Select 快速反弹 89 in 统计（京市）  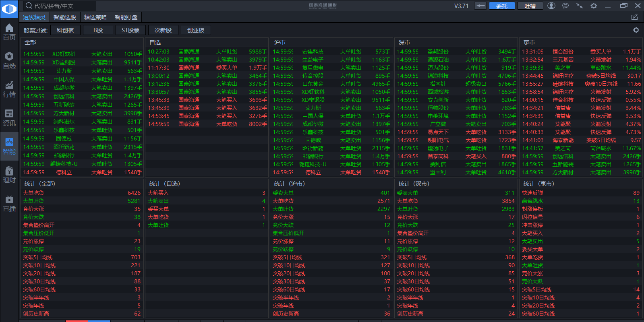point(581,193)
